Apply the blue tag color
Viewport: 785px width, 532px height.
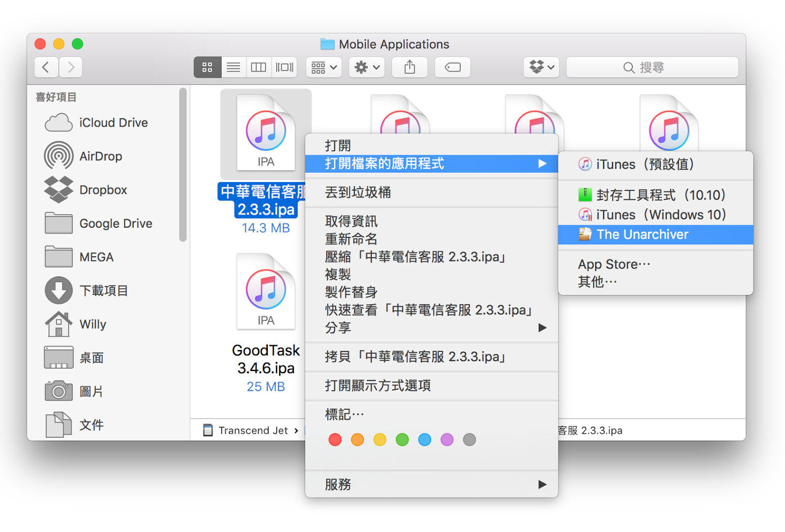[425, 440]
